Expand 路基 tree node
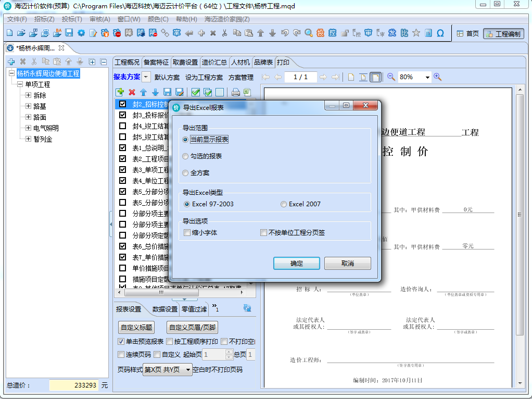The width and height of the screenshot is (532, 399). pos(29,106)
